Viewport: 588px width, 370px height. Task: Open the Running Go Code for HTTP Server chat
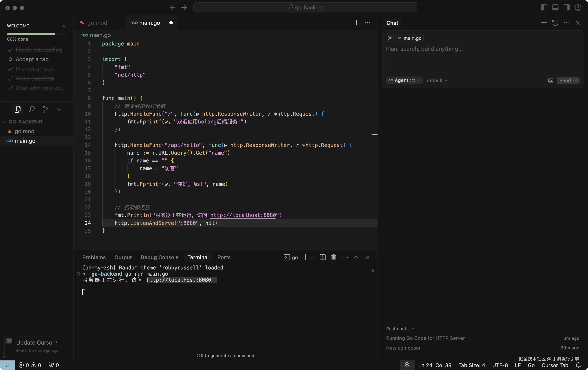point(425,338)
